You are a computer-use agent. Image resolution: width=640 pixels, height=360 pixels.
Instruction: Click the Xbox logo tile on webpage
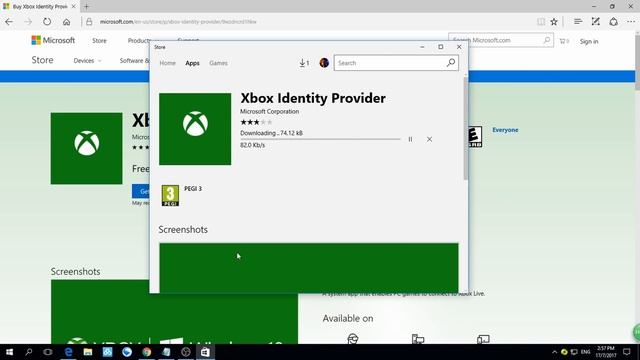point(87,149)
